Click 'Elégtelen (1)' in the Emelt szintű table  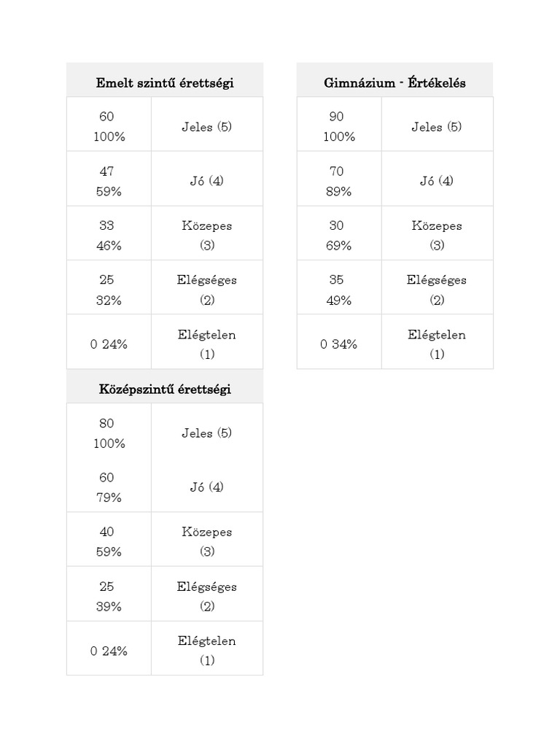coord(207,344)
